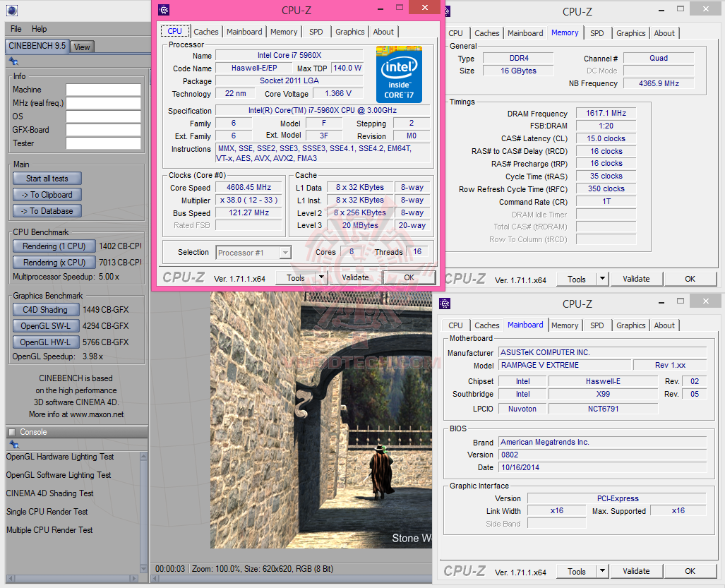Click Validate in Memory CPU-Z window

point(636,279)
